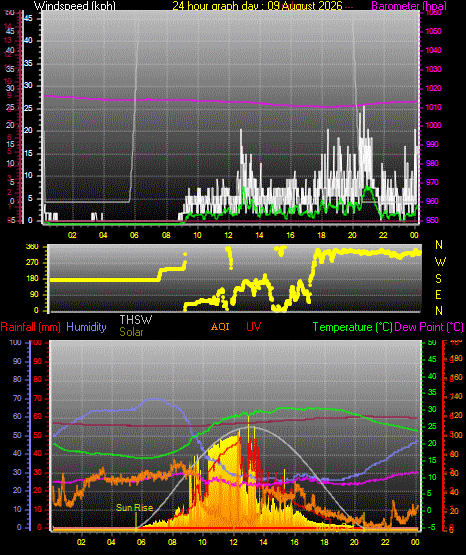Select the 24 hour graph day title

tap(257, 5)
